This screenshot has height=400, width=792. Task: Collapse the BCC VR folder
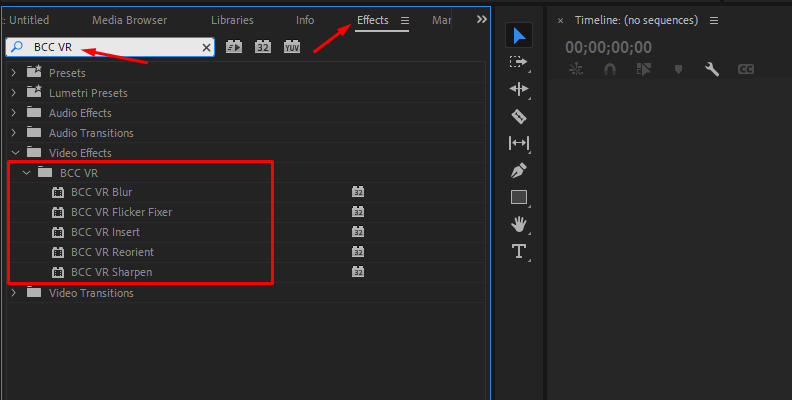tap(27, 173)
